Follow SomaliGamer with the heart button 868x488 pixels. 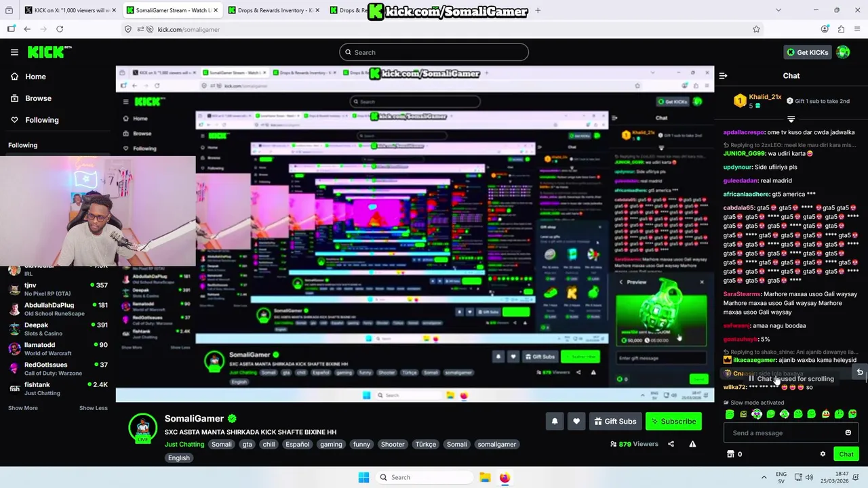pos(576,422)
